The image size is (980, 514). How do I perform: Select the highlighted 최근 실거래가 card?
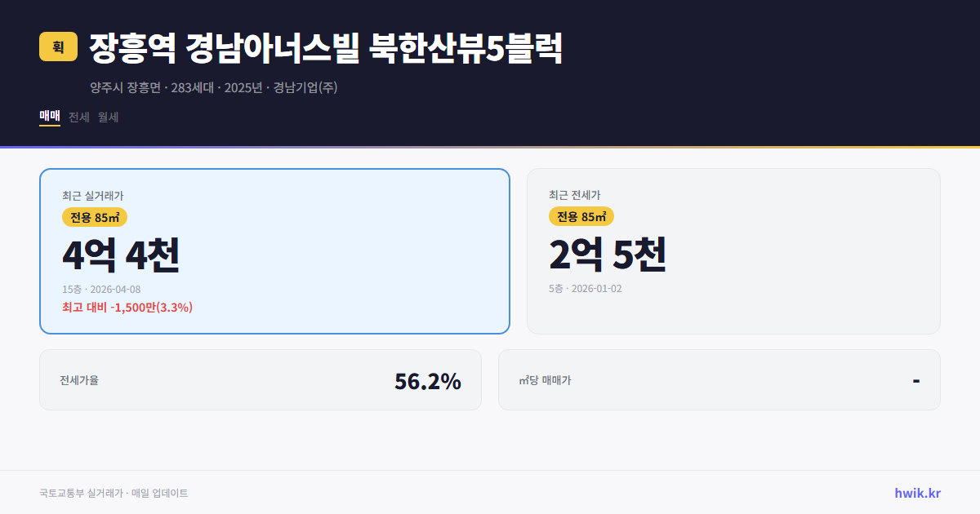pyautogui.click(x=274, y=250)
